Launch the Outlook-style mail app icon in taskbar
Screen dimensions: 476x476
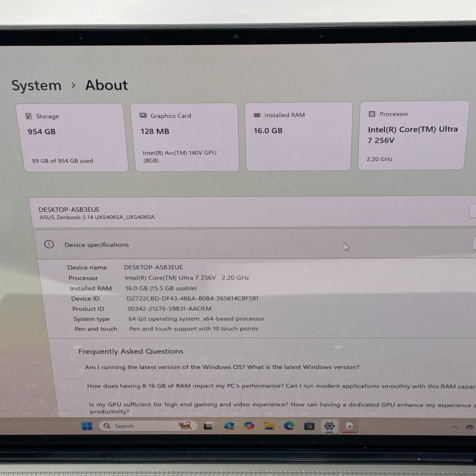pyautogui.click(x=229, y=426)
